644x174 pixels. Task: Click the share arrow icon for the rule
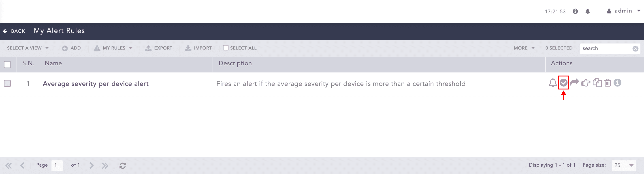pos(574,82)
